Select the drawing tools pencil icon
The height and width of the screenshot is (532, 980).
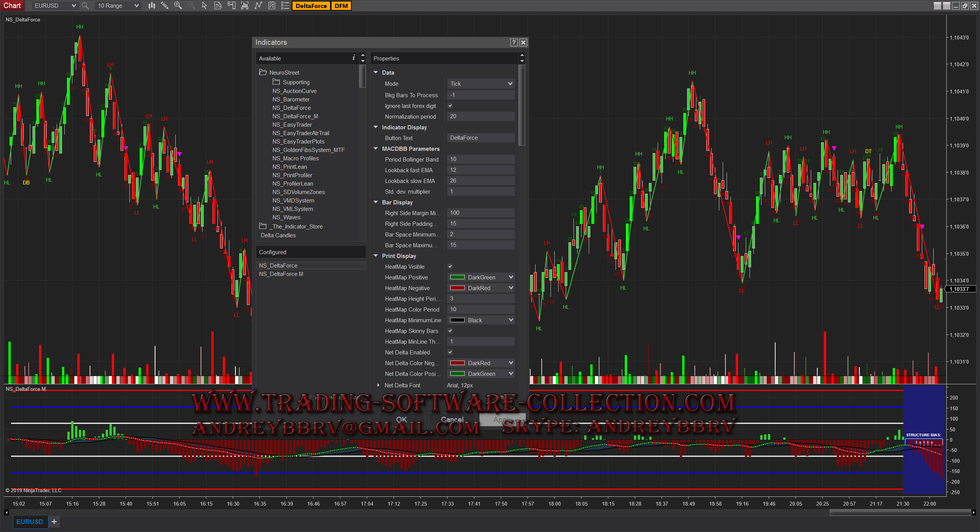(165, 6)
